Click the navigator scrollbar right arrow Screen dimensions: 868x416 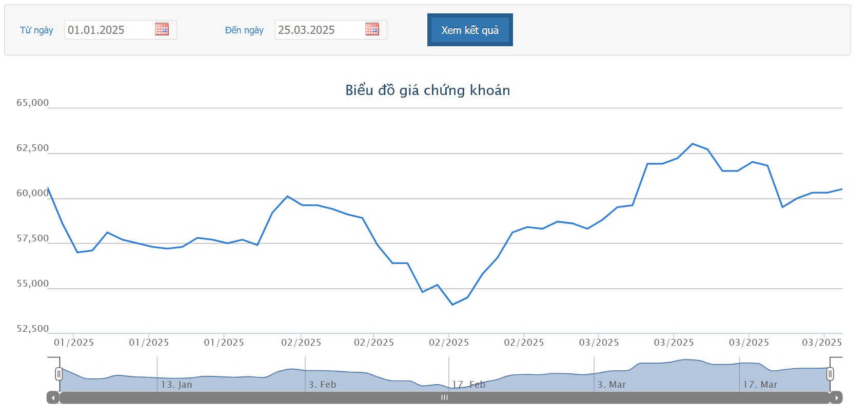point(836,398)
